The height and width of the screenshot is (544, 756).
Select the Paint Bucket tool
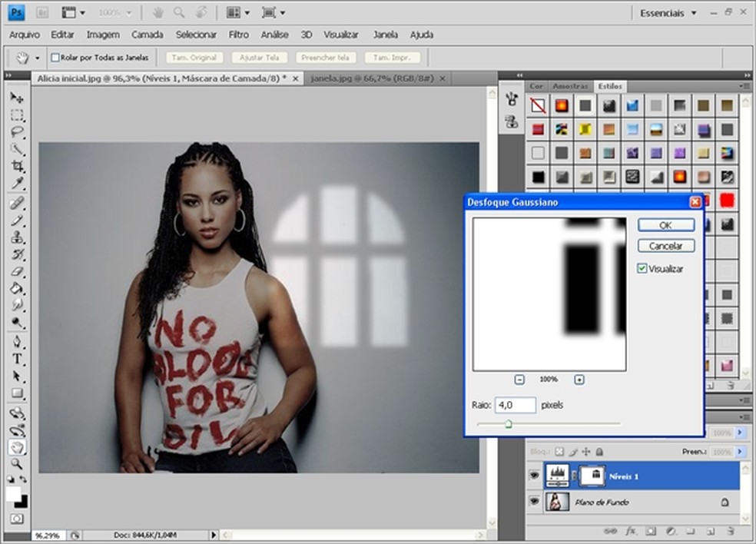[17, 288]
